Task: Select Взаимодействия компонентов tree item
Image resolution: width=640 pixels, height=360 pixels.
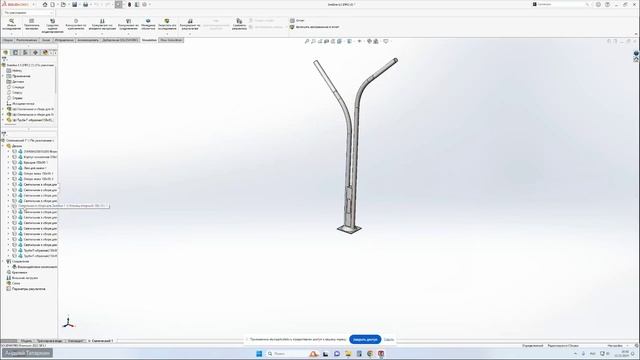Action: [35, 267]
